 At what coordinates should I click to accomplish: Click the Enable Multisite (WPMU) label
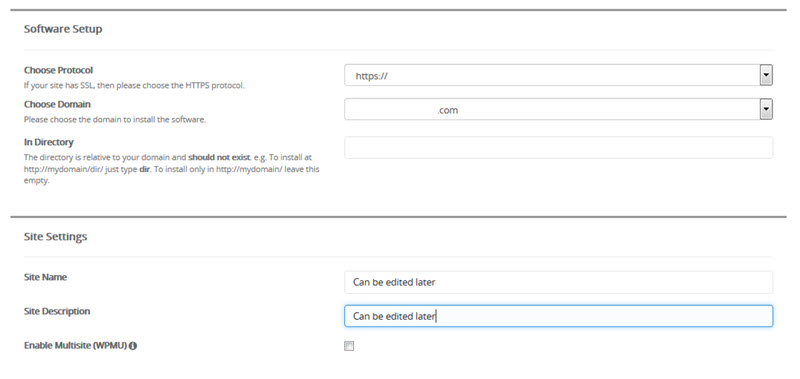[x=75, y=346]
